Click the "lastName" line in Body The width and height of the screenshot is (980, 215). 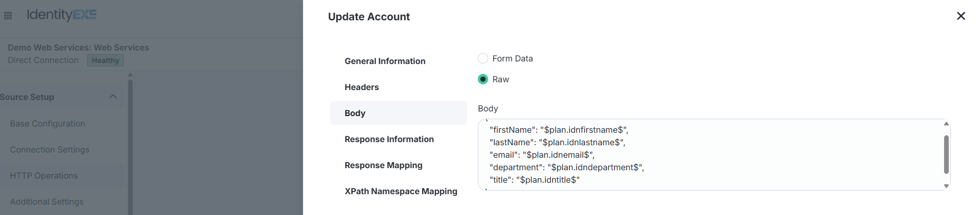point(557,142)
